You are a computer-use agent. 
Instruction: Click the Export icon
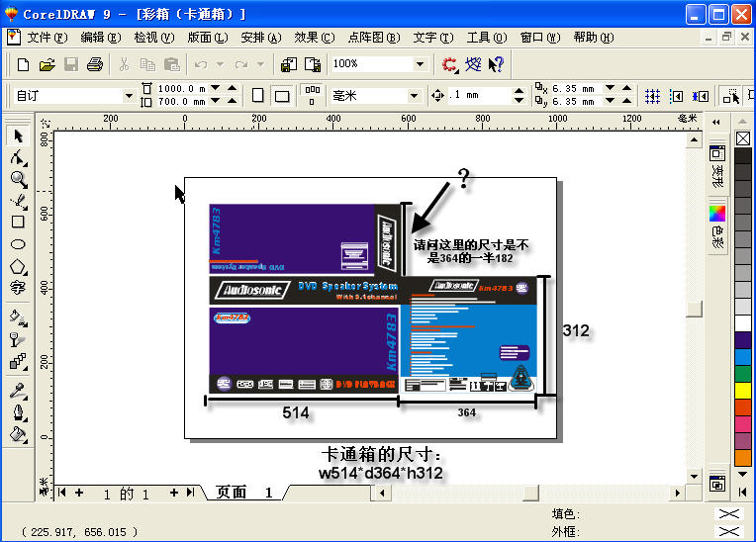click(313, 64)
